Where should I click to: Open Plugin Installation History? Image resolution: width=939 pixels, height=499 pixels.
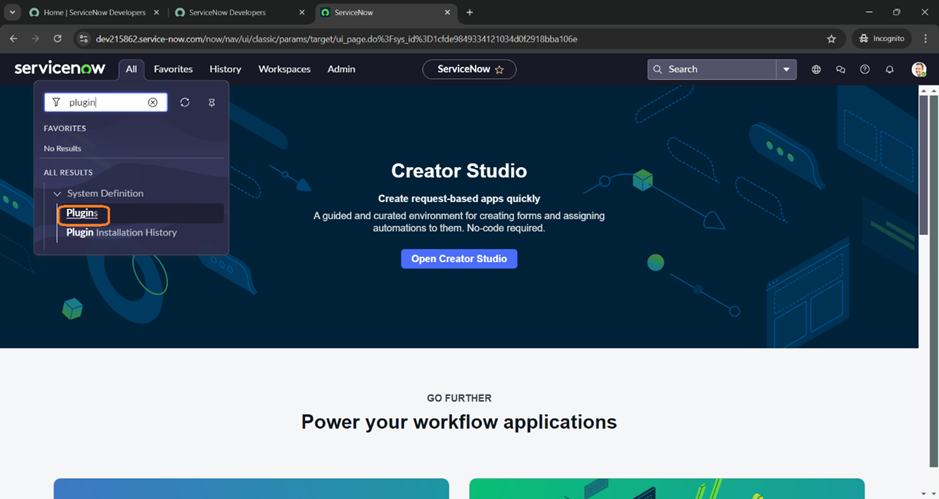click(121, 232)
